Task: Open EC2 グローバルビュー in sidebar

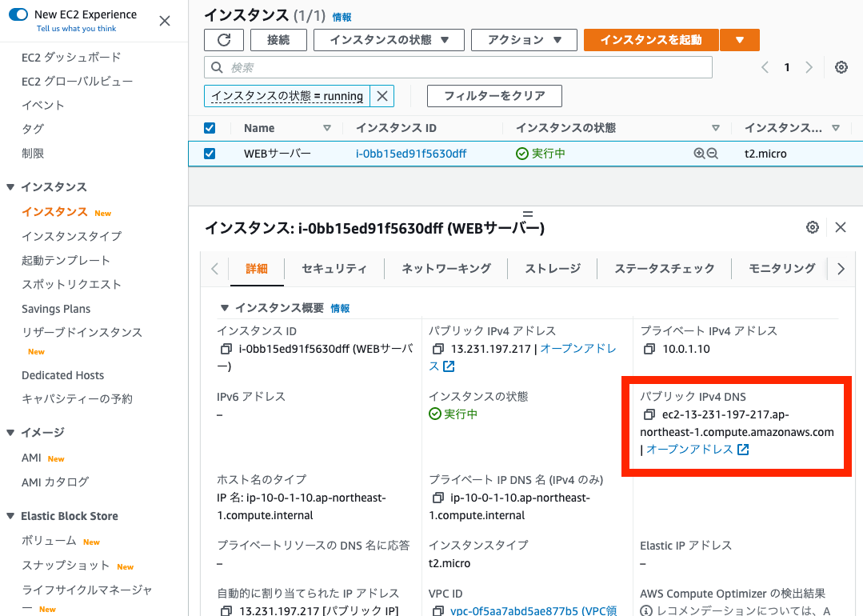Action: click(77, 82)
